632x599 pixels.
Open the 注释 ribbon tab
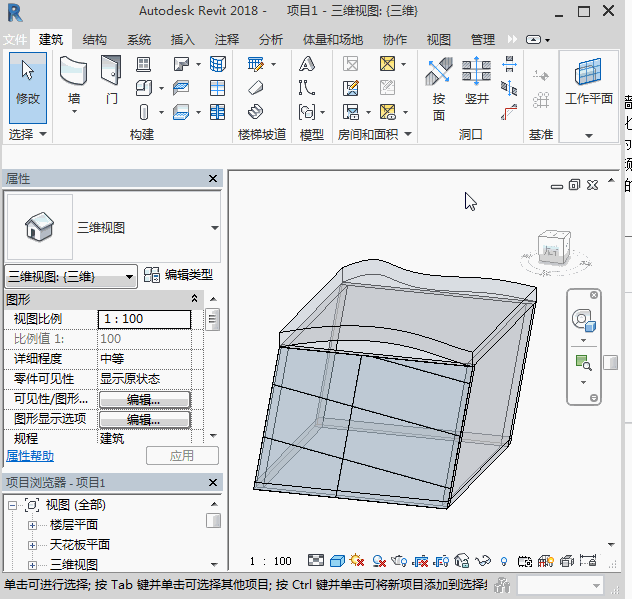tap(227, 40)
